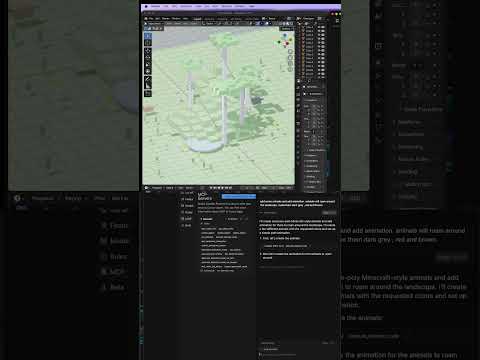Open the Apple menu in macOS menu bar
Screen dimensions: 480x360
point(146,6)
